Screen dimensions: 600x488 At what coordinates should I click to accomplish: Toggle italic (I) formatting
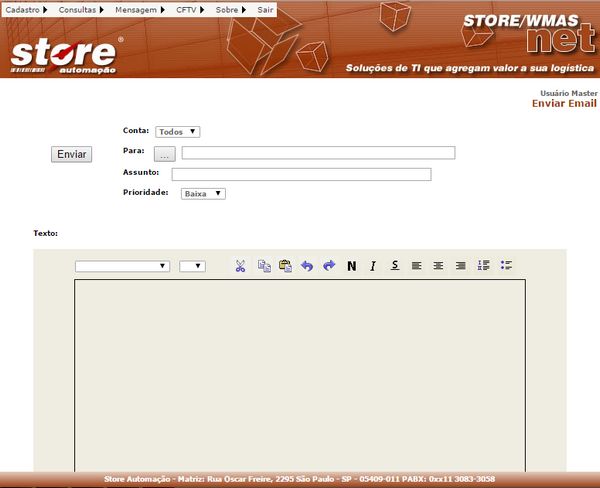[x=373, y=266]
